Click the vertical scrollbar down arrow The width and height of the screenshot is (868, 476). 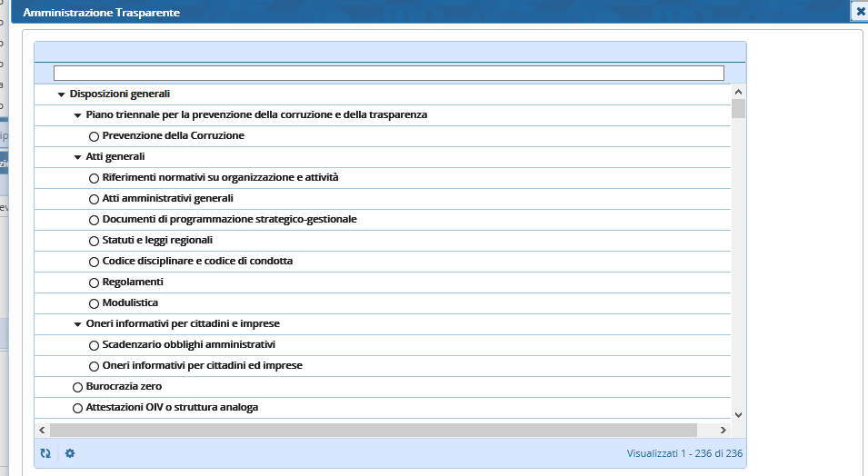738,414
